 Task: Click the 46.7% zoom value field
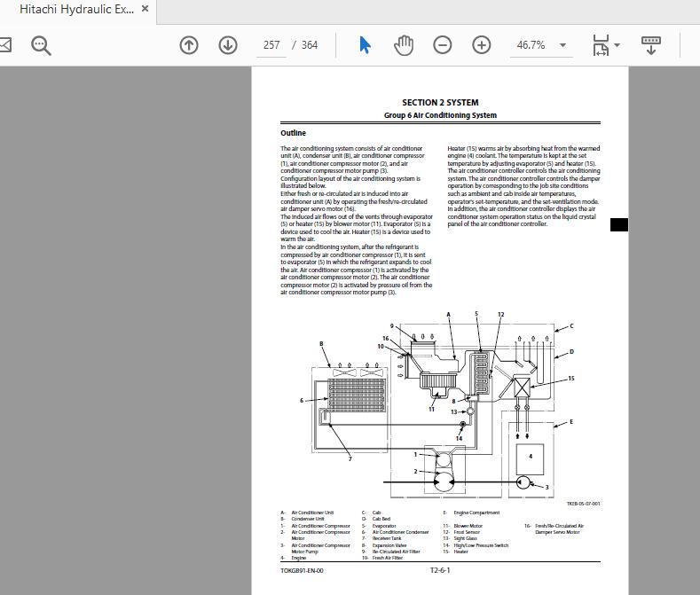531,45
